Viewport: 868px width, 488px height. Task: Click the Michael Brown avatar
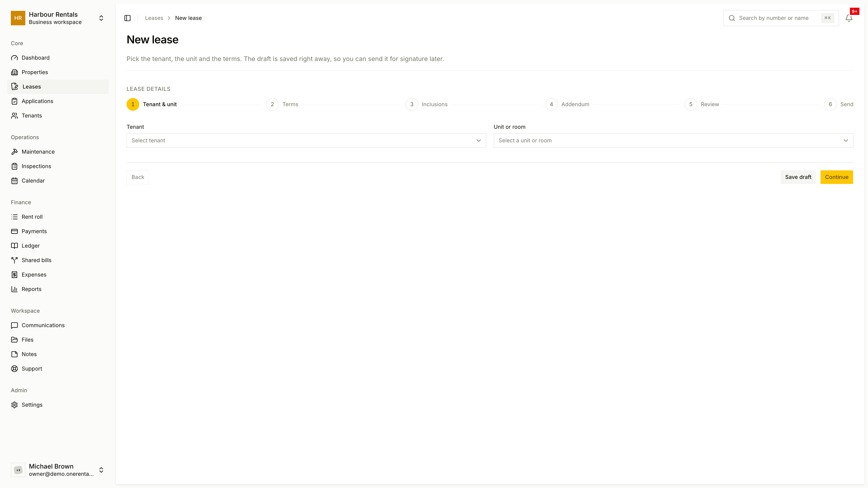click(x=18, y=470)
